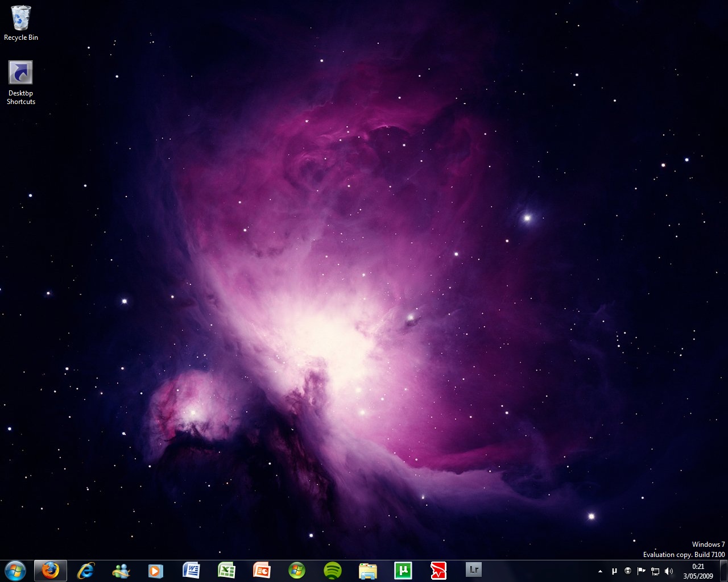Switch to the Firefox window

coord(51,570)
